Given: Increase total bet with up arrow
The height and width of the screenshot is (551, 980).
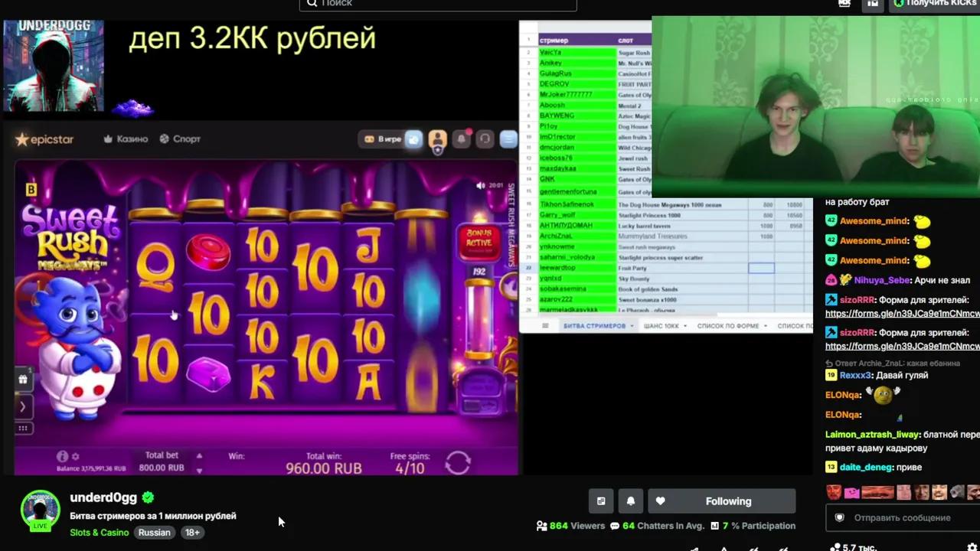Looking at the screenshot, I should 199,455.
